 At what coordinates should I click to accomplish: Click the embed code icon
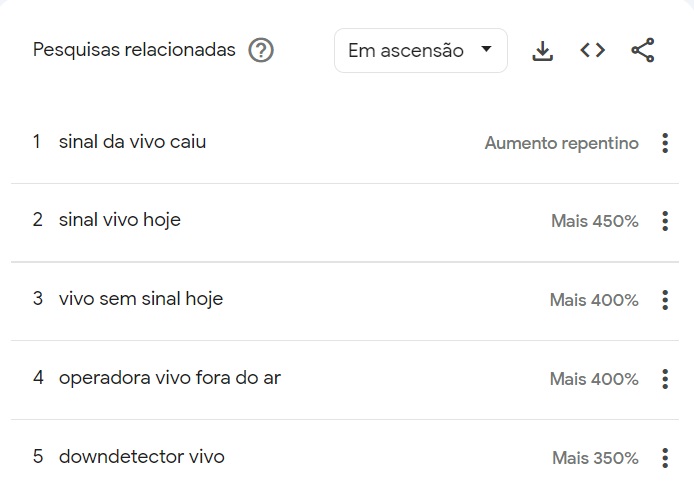pyautogui.click(x=593, y=50)
